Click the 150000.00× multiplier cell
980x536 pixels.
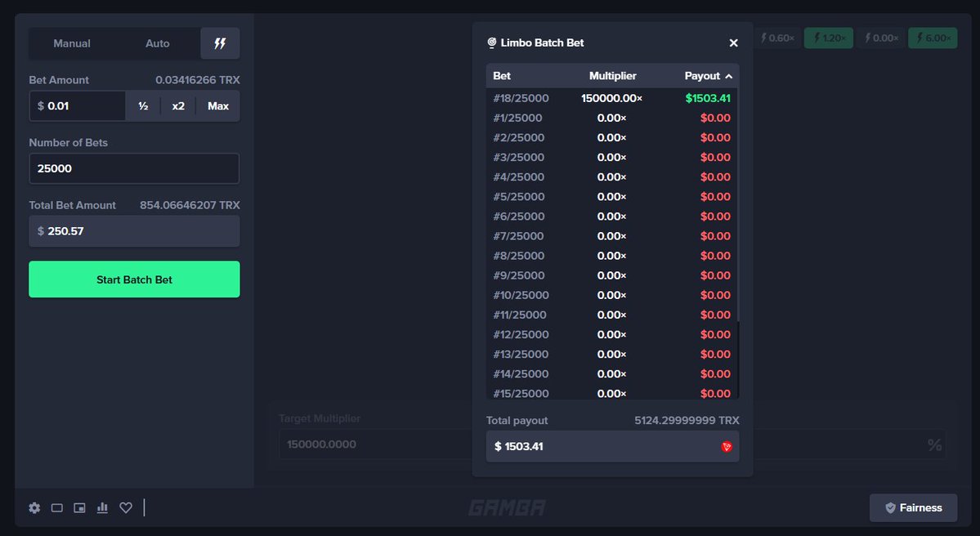pyautogui.click(x=612, y=98)
